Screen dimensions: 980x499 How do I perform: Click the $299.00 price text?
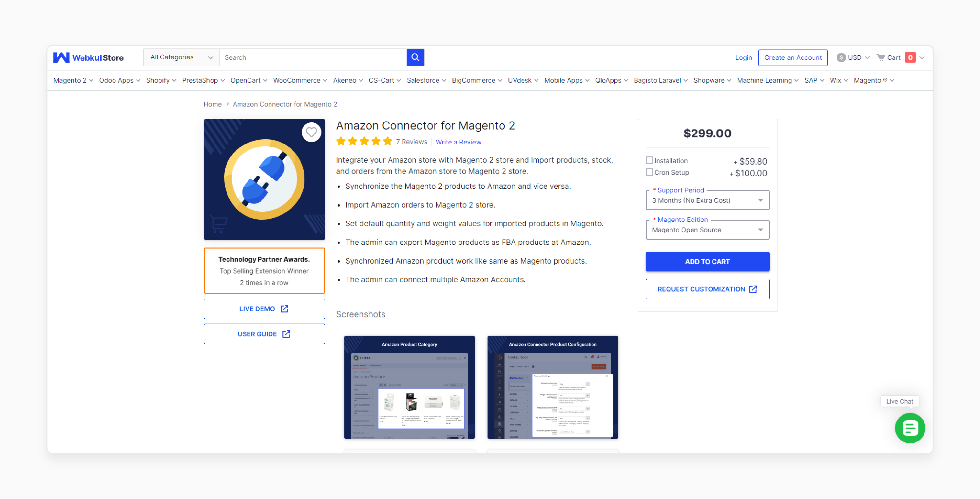coord(707,133)
